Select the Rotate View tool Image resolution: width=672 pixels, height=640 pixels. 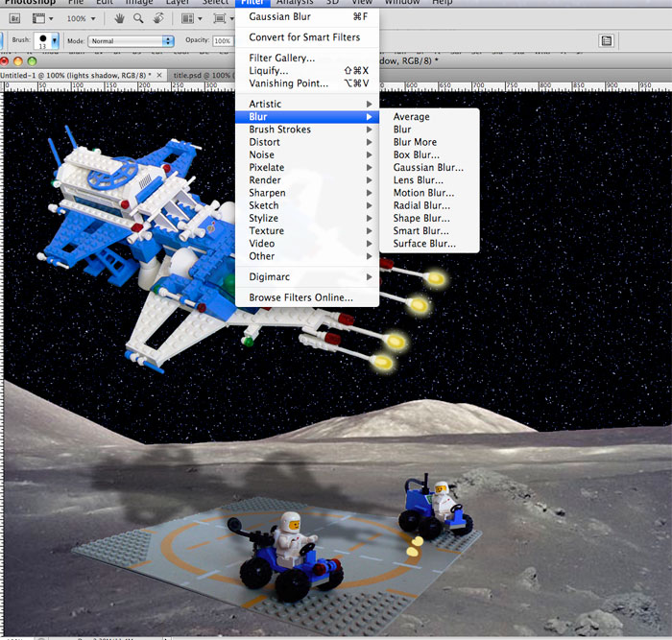point(158,18)
